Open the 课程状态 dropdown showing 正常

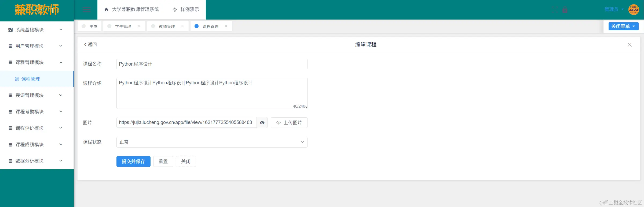click(212, 142)
